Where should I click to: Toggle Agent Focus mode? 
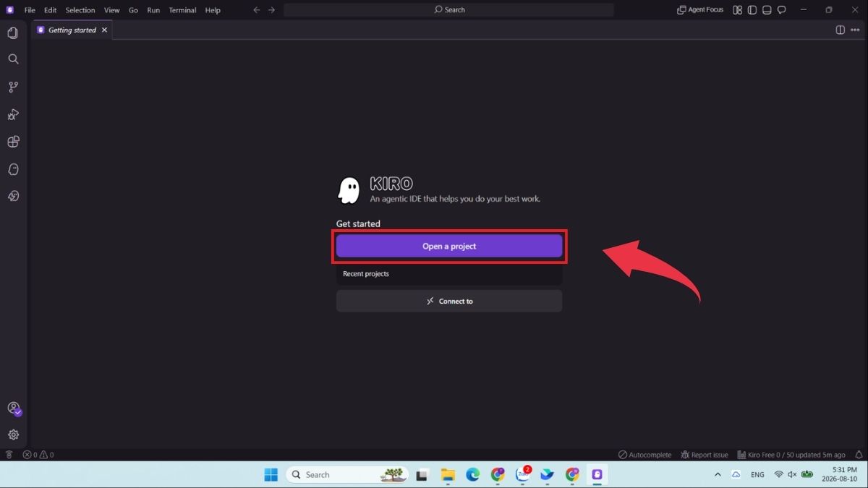(x=700, y=10)
